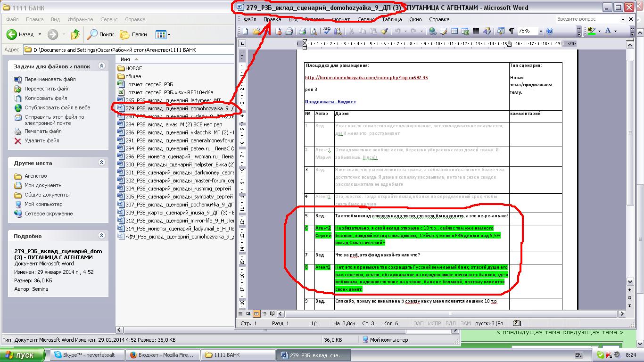Screen dimensions: 644x362
Task: Click the Cut scissors icon
Action: tap(351, 31)
